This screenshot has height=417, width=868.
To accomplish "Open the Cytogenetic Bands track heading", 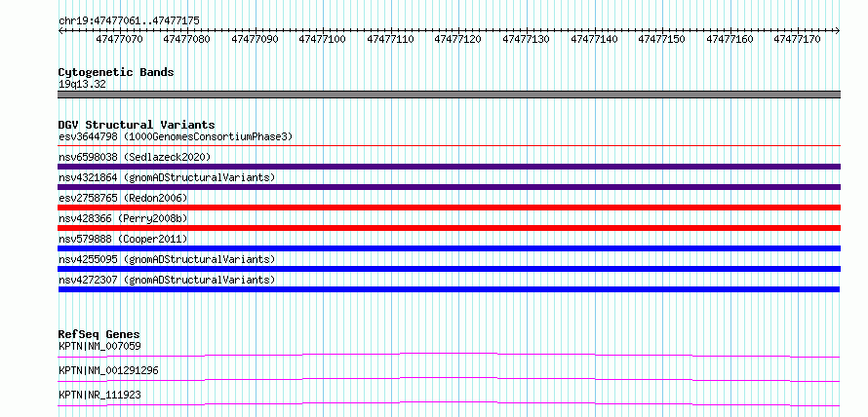I will (116, 72).
